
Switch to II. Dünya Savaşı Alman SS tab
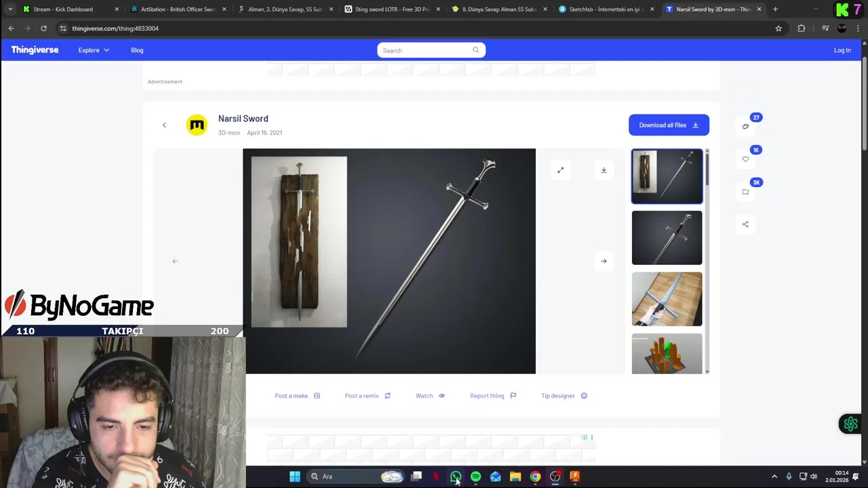pyautogui.click(x=499, y=9)
